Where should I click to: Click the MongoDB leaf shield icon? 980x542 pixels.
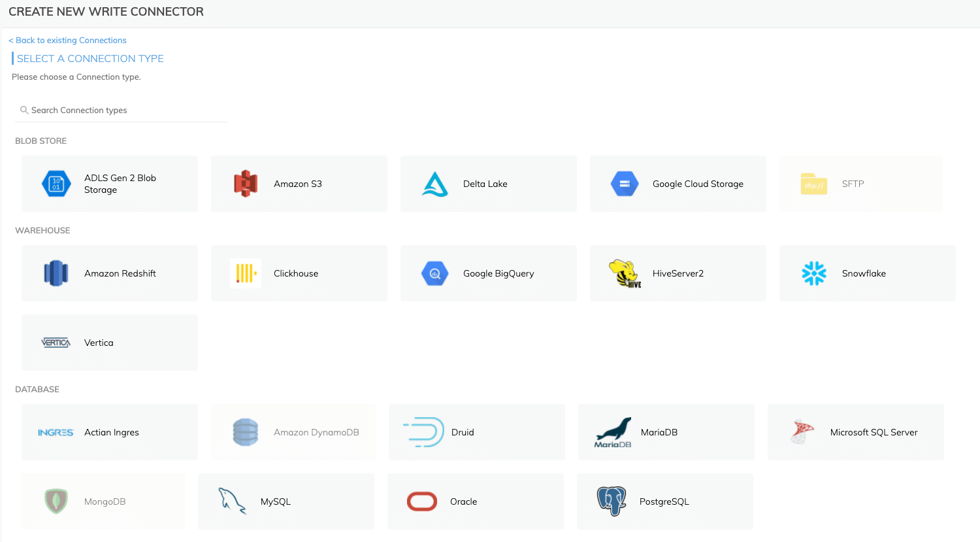(56, 501)
